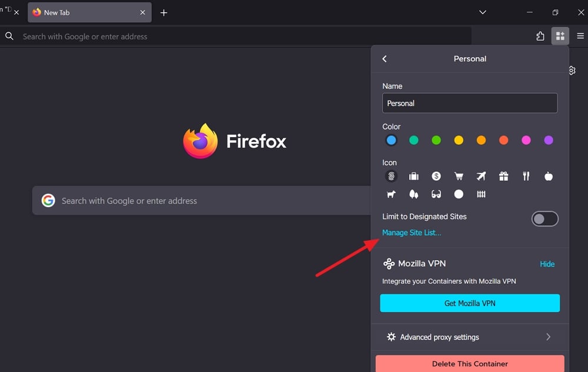Select the fingerprint container icon
The height and width of the screenshot is (372, 588).
pos(391,176)
